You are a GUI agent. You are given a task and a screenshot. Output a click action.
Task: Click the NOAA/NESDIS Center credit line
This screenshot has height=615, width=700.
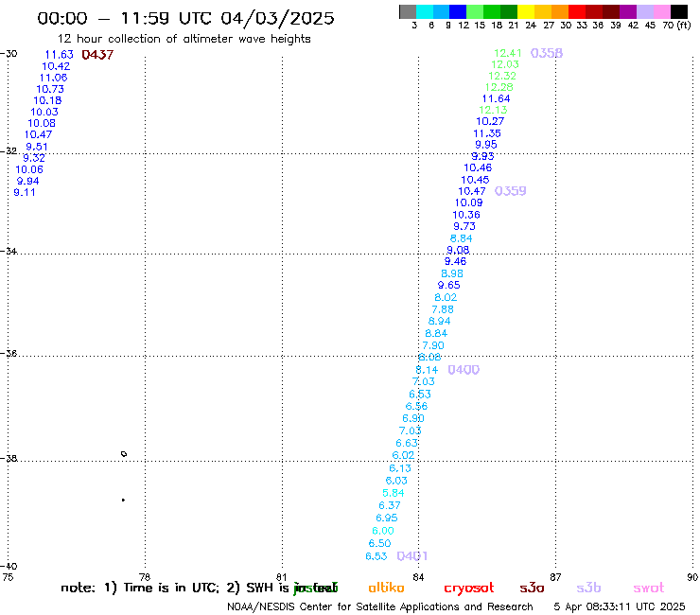380,606
